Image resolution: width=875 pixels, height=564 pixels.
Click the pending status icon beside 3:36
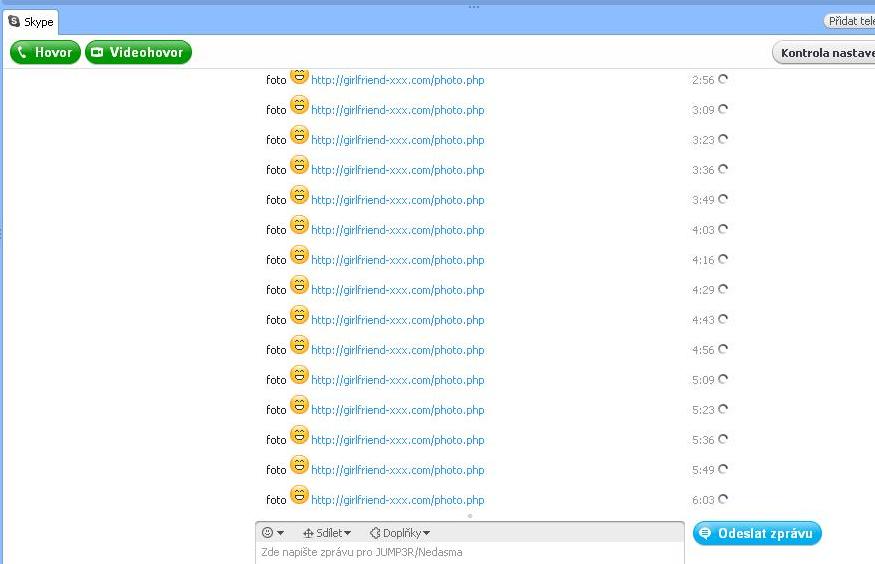coord(723,169)
